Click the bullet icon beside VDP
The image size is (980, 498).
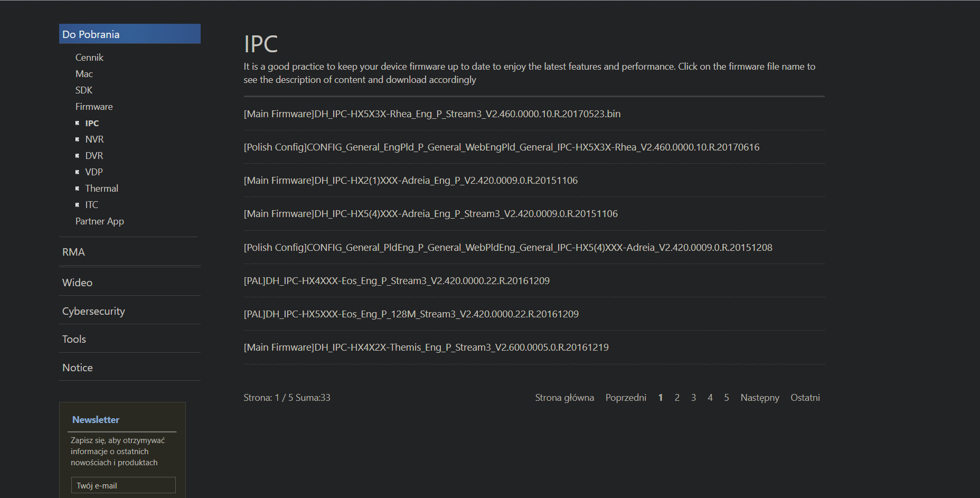point(77,172)
